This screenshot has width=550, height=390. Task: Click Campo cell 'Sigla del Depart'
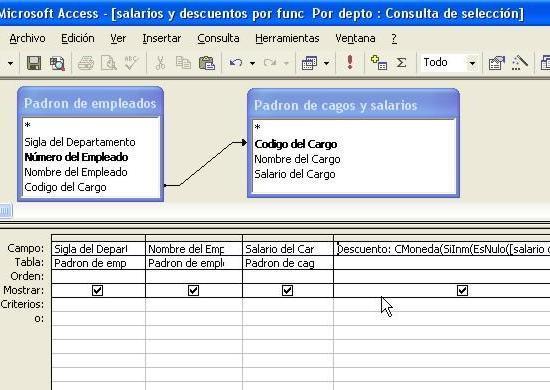pyautogui.click(x=98, y=249)
